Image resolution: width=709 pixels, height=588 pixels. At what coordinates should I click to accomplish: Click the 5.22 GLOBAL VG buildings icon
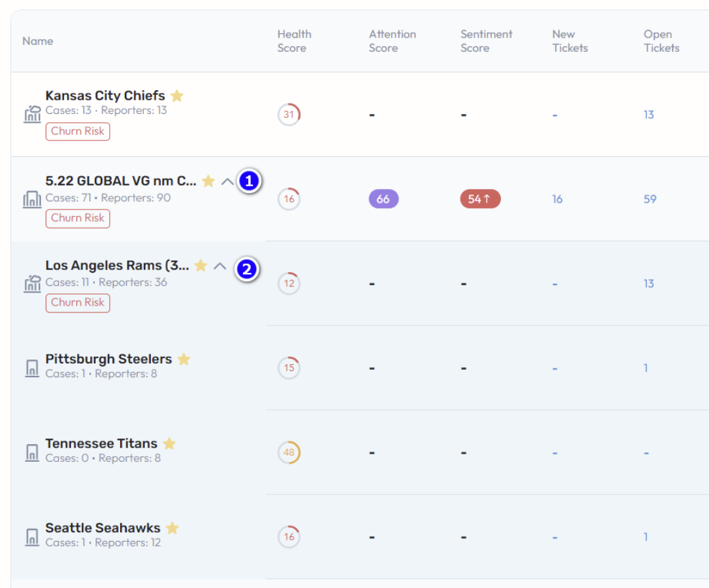(x=32, y=199)
